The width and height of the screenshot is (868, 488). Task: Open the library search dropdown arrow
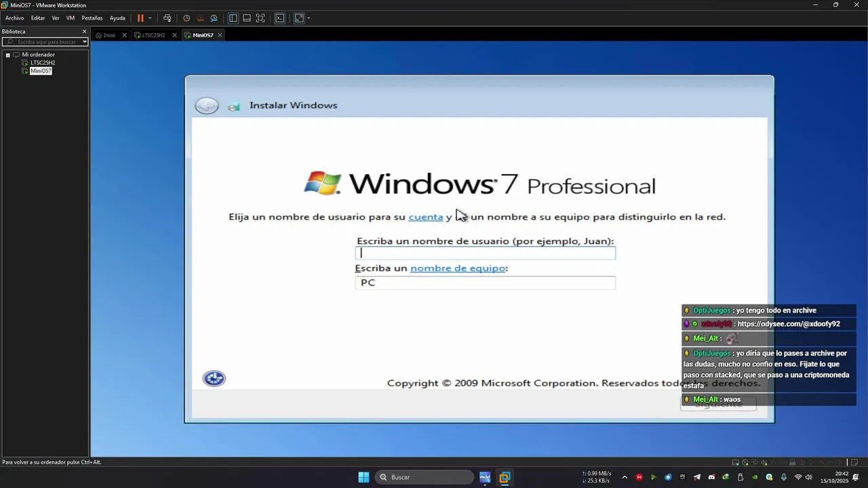85,42
